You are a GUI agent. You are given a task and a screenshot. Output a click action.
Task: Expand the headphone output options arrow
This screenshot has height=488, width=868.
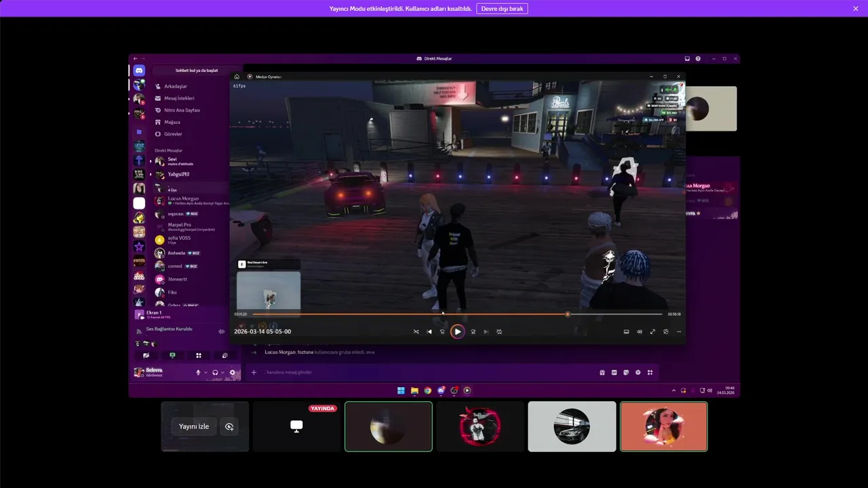click(222, 373)
